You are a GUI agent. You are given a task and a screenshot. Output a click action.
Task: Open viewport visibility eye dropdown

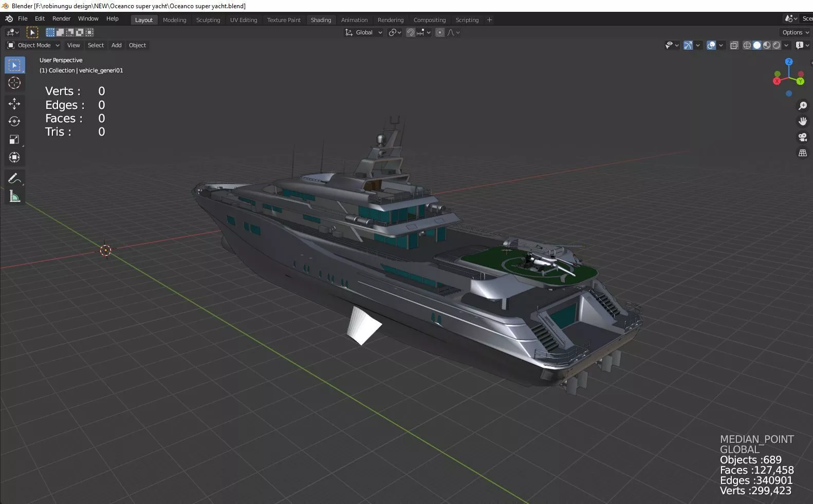(x=672, y=45)
